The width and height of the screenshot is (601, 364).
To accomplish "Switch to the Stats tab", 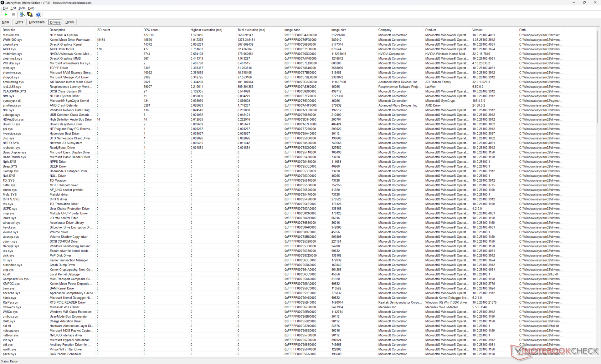I will [x=19, y=22].
